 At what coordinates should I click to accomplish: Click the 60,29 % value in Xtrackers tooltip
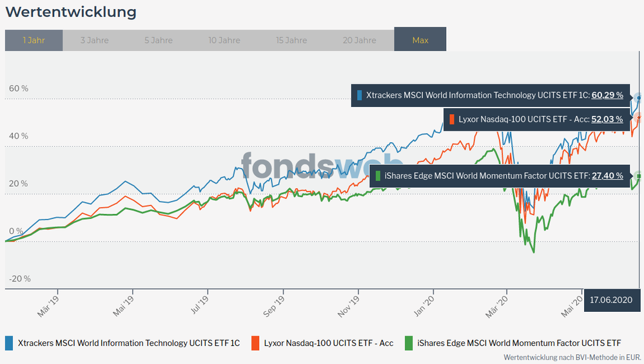[x=607, y=95]
